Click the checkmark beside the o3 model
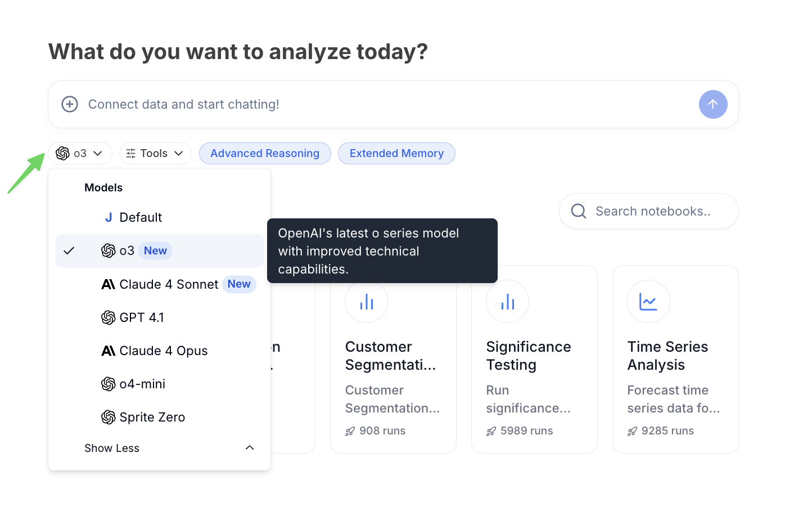812x520 pixels. [x=69, y=251]
